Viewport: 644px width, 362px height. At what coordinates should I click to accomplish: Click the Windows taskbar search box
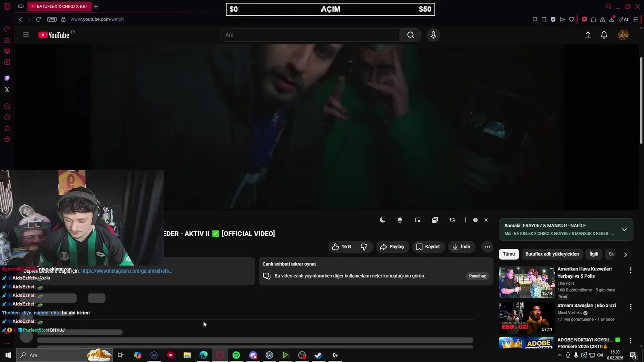pyautogui.click(x=64, y=355)
